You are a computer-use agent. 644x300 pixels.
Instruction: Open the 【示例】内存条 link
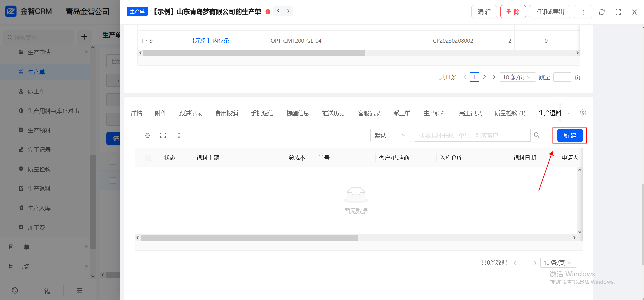coord(210,41)
